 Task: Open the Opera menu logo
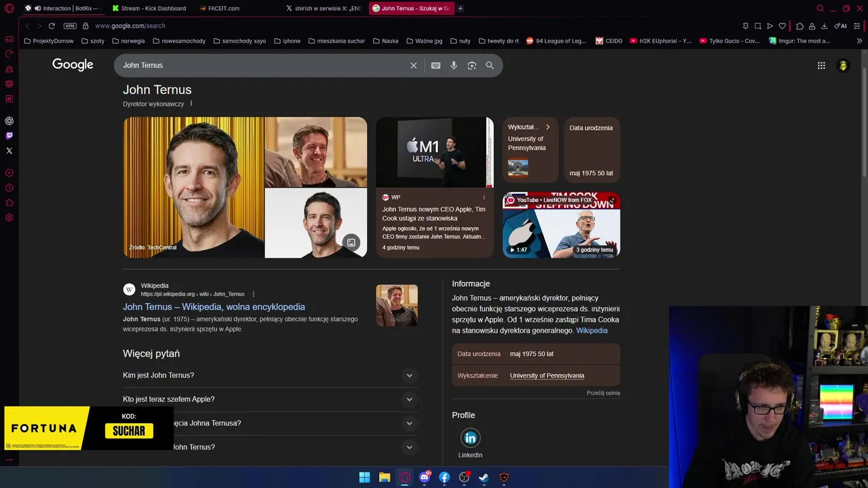click(x=9, y=8)
